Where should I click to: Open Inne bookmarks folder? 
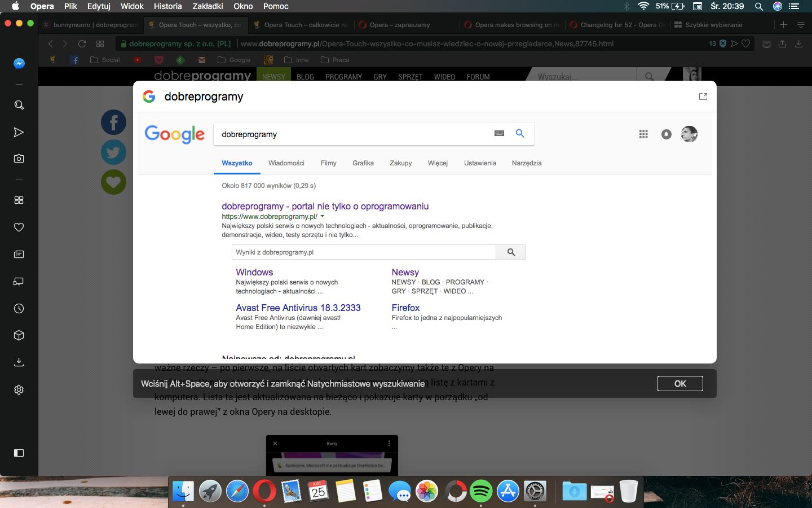297,60
